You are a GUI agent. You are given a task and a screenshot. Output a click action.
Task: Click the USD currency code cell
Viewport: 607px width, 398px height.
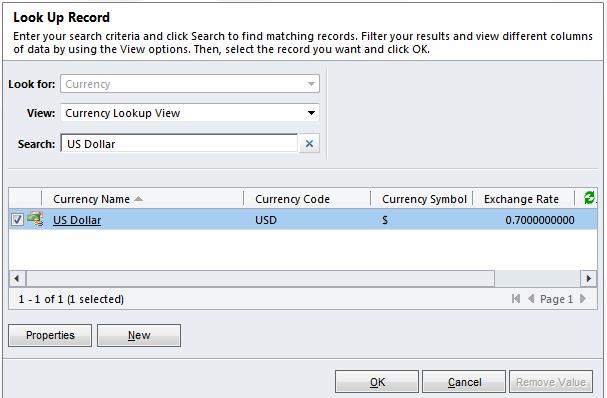click(266, 220)
